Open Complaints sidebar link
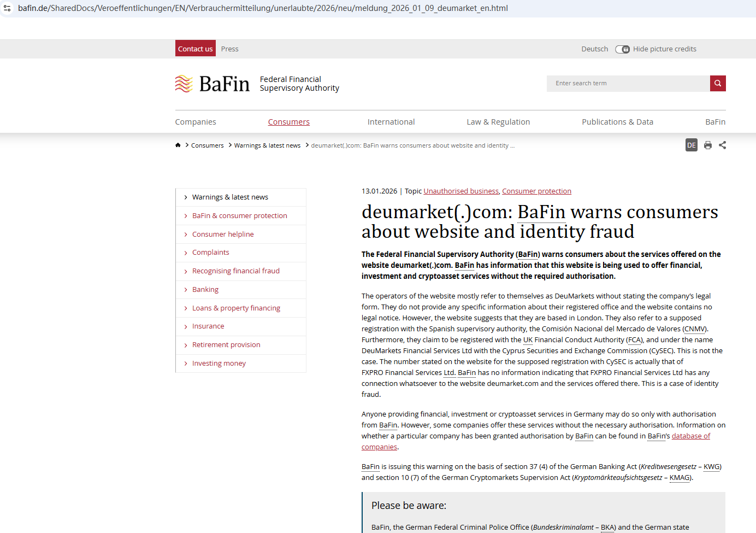Screen dimensions: 756x533 click(211, 252)
